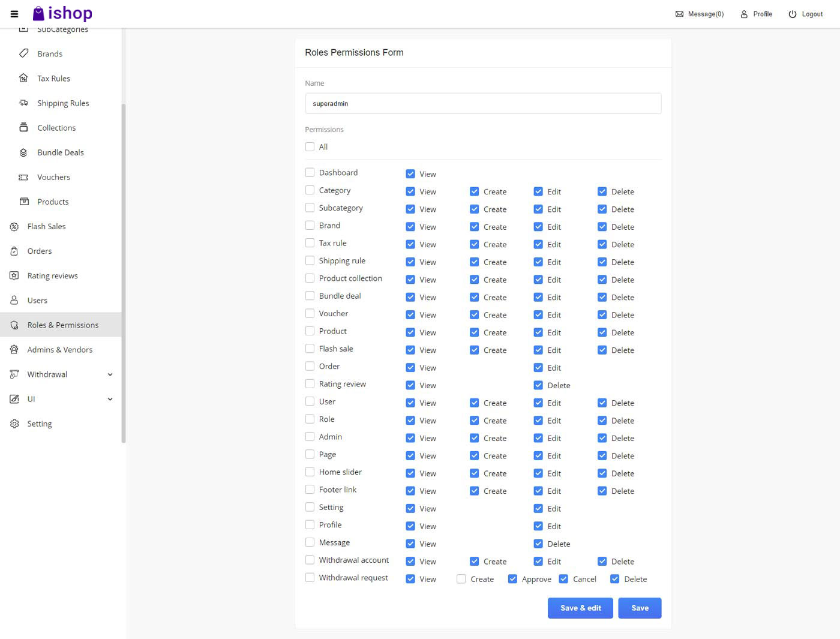Select Roles & Permissions in the sidebar
Screen dimensions: 840x639
pos(62,325)
